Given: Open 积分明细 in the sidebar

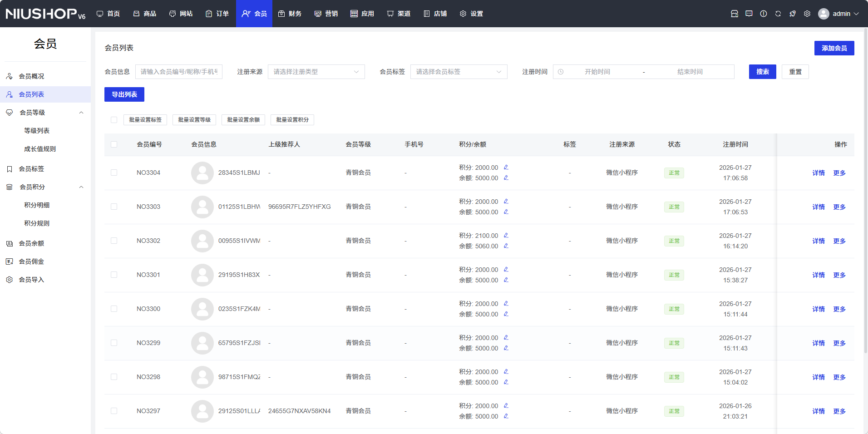Looking at the screenshot, I should coord(37,205).
